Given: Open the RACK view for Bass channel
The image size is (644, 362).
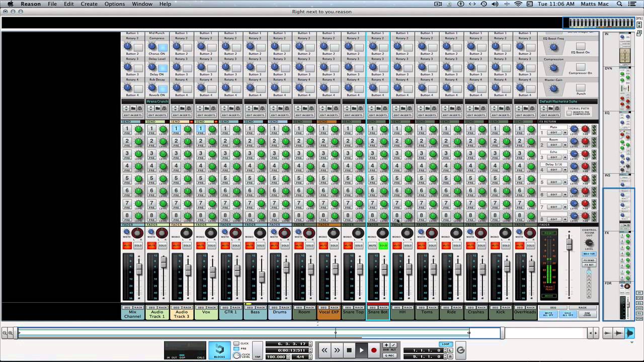Looking at the screenshot, I should click(x=261, y=307).
